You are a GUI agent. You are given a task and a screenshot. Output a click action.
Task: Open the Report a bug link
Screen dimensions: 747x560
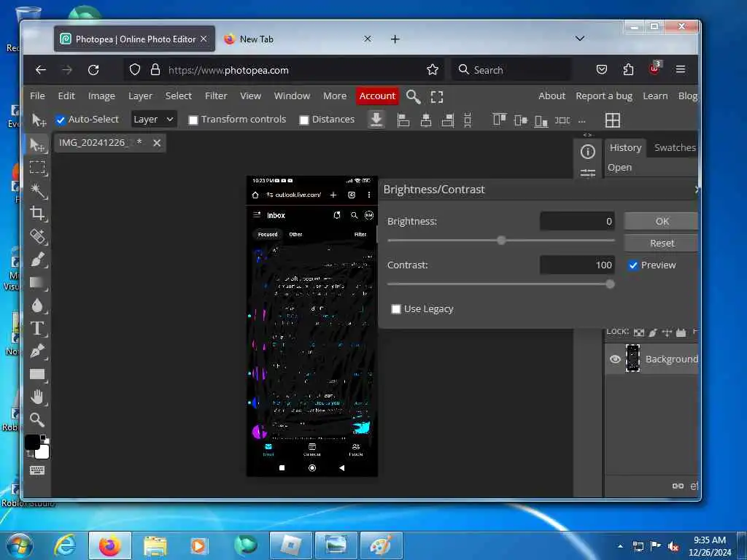(603, 96)
